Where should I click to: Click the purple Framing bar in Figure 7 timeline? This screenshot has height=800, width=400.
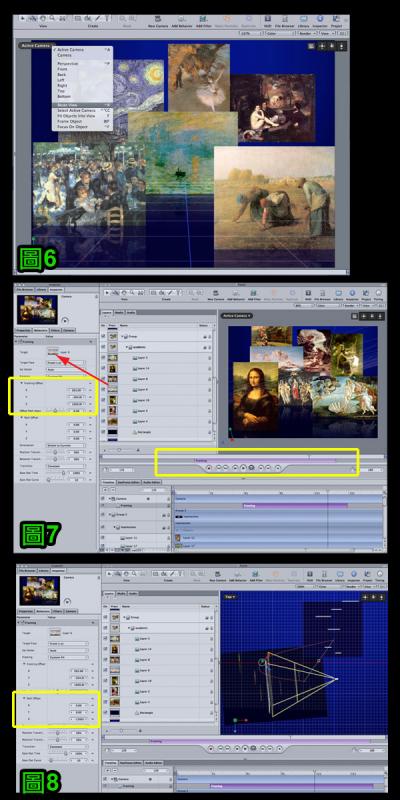pyautogui.click(x=295, y=506)
